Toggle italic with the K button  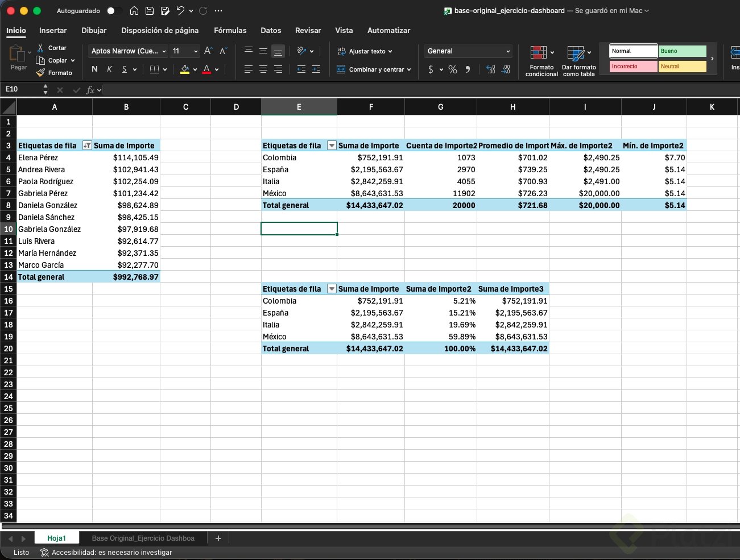(x=109, y=69)
